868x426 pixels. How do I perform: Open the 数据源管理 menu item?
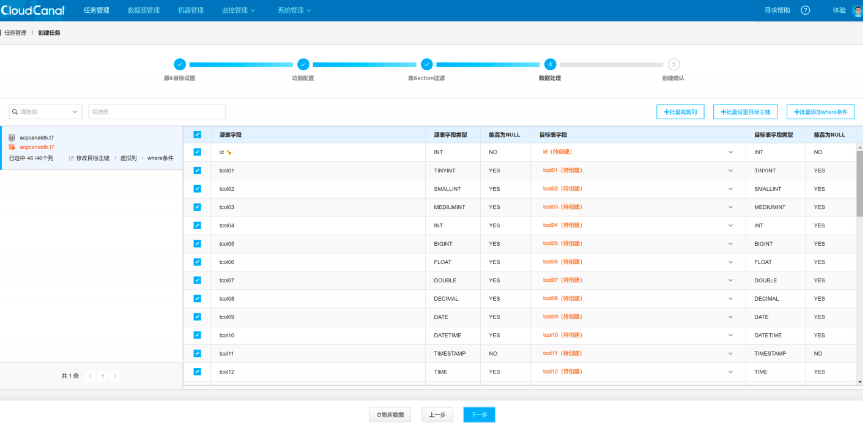[143, 10]
